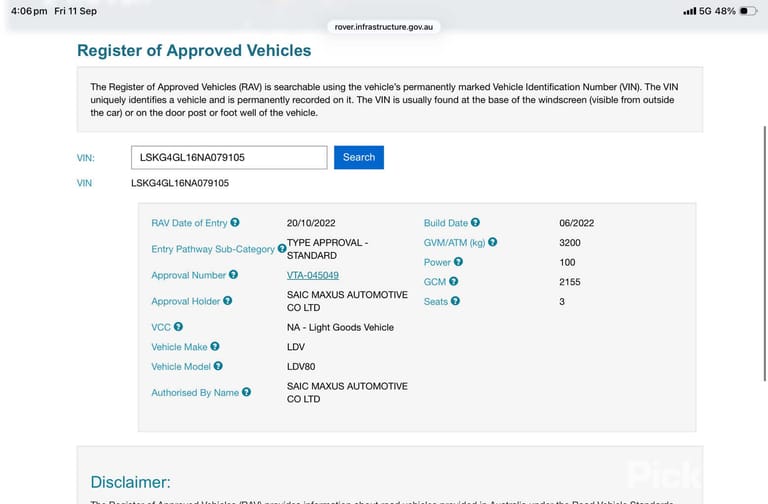Tap the 5G network indicator

[705, 11]
